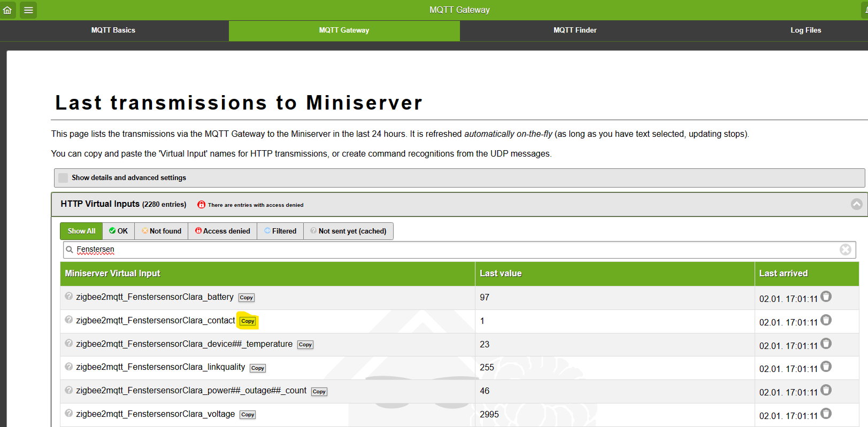Toggle Show details and advanced settings checkbox
Image resolution: width=868 pixels, height=427 pixels.
pos(63,178)
